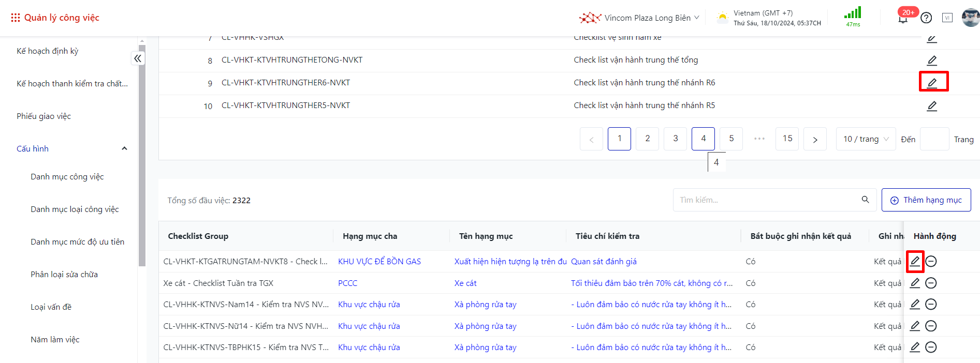Switch the language toggle icon
The width and height of the screenshot is (980, 363).
point(947,18)
